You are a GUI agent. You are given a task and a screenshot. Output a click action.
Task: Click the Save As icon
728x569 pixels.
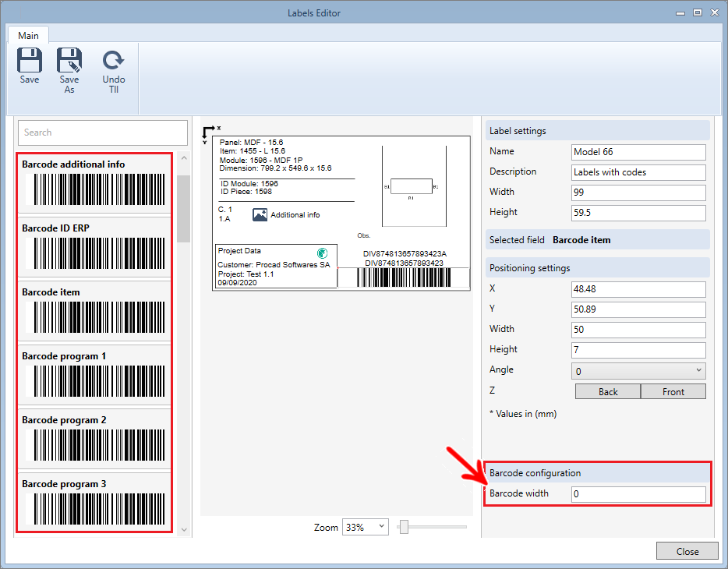(x=69, y=60)
